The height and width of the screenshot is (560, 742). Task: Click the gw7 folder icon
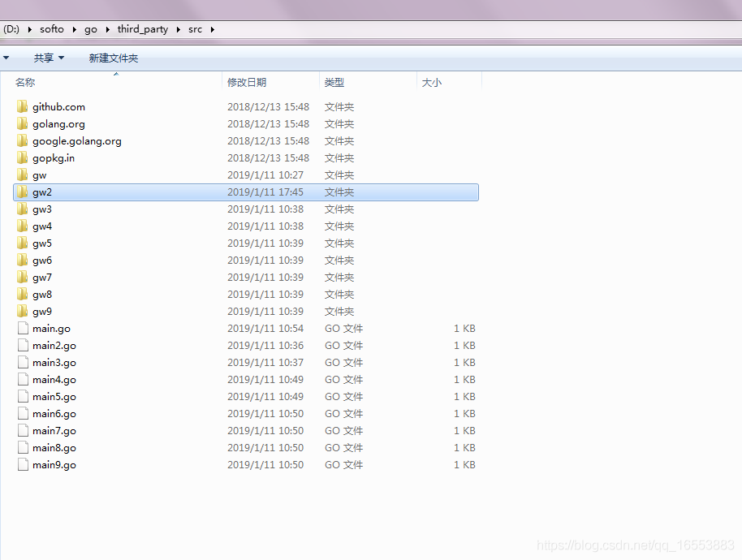pyautogui.click(x=22, y=277)
